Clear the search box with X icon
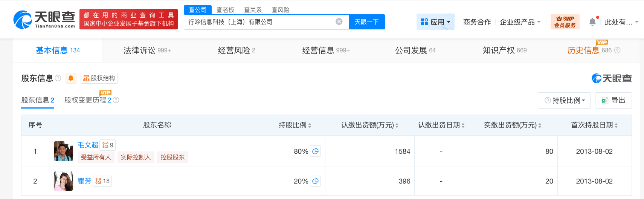 click(x=339, y=21)
